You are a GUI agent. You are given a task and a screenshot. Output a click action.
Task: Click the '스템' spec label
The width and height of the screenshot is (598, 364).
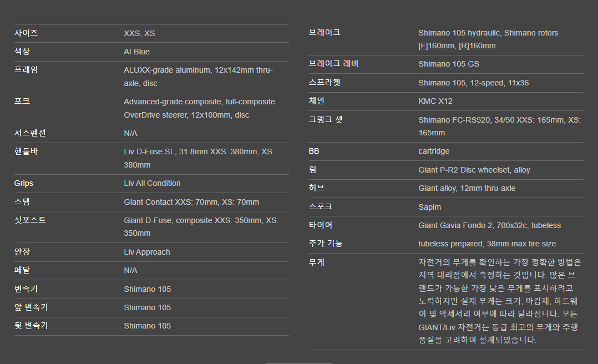pos(22,202)
